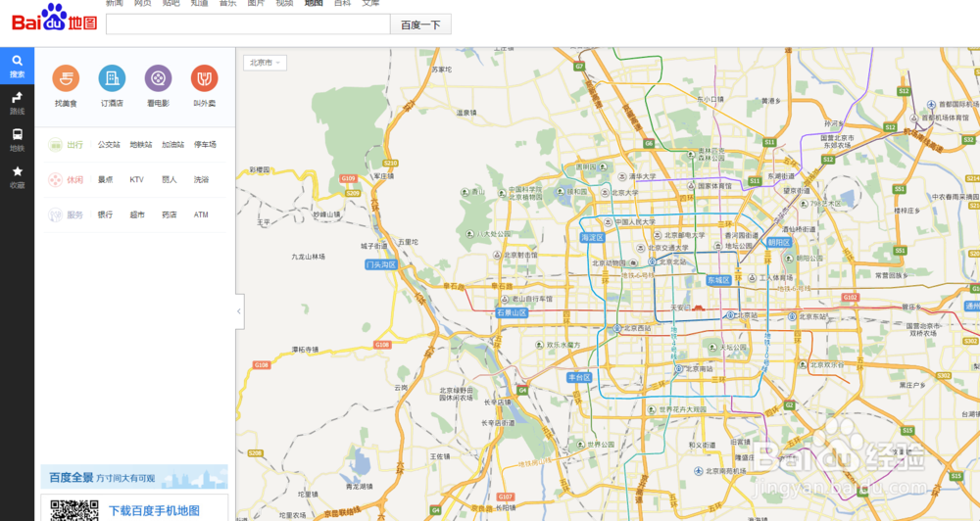
Task: Click the 世界公园 marker icon
Action: click(580, 445)
